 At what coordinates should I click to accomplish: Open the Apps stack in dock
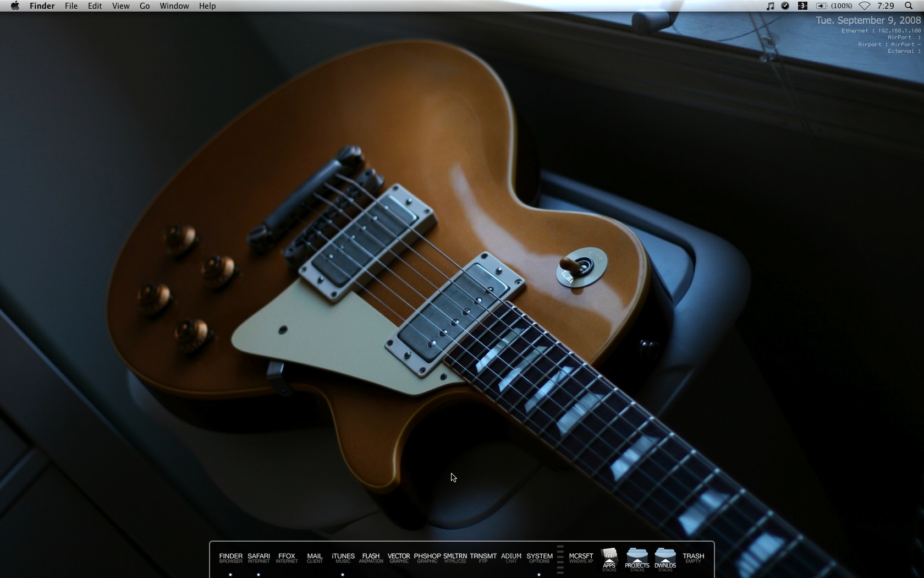point(609,560)
